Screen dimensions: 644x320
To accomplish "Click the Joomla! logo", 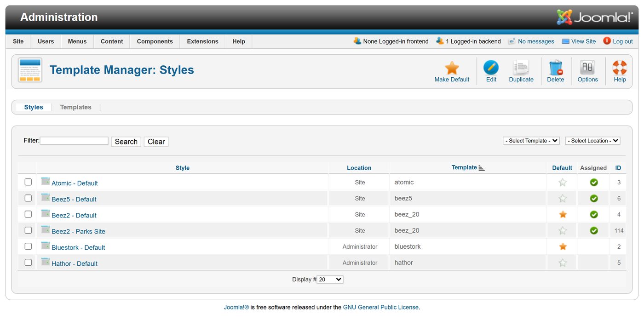I will (595, 17).
